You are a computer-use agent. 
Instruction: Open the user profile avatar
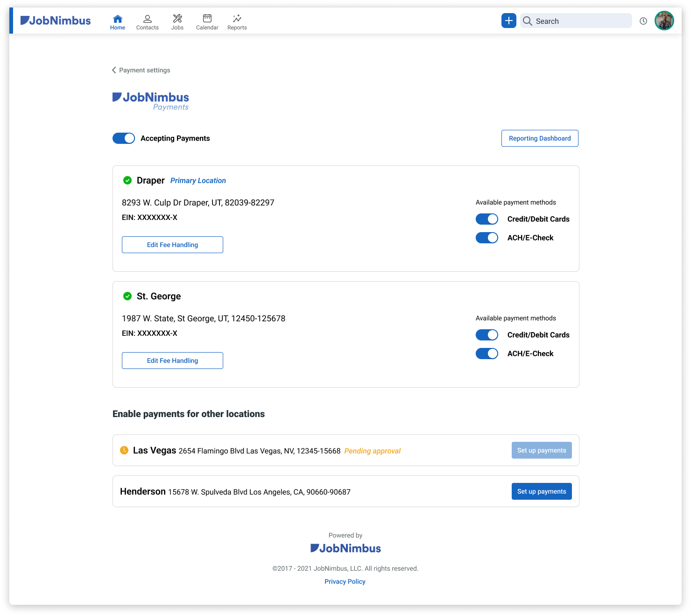pos(664,21)
